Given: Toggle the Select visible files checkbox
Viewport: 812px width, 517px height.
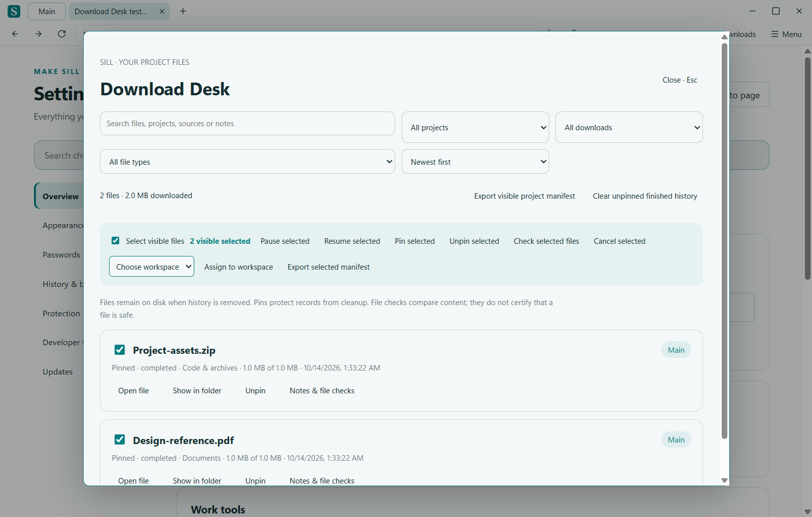Looking at the screenshot, I should click(x=116, y=241).
